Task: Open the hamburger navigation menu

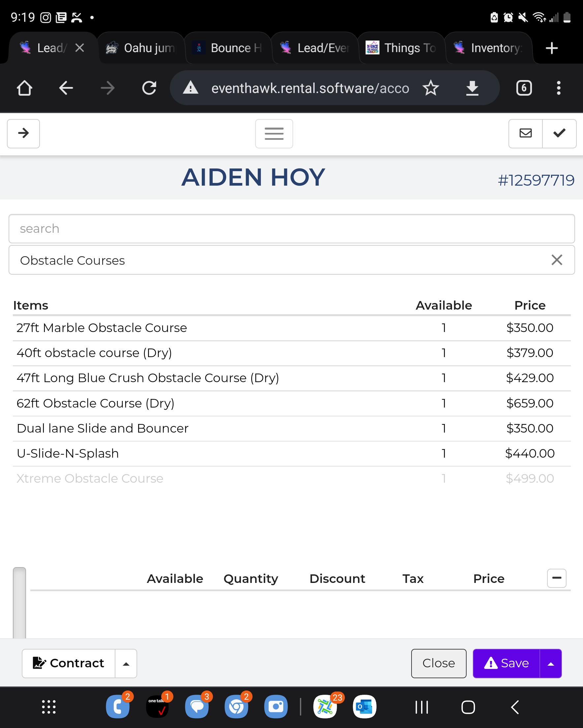Action: click(274, 134)
